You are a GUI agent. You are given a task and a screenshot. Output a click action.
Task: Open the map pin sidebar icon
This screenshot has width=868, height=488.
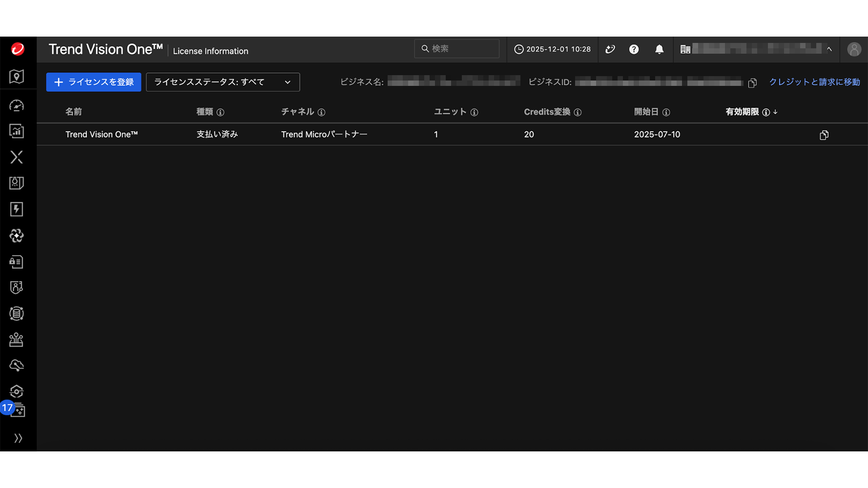coord(17,77)
